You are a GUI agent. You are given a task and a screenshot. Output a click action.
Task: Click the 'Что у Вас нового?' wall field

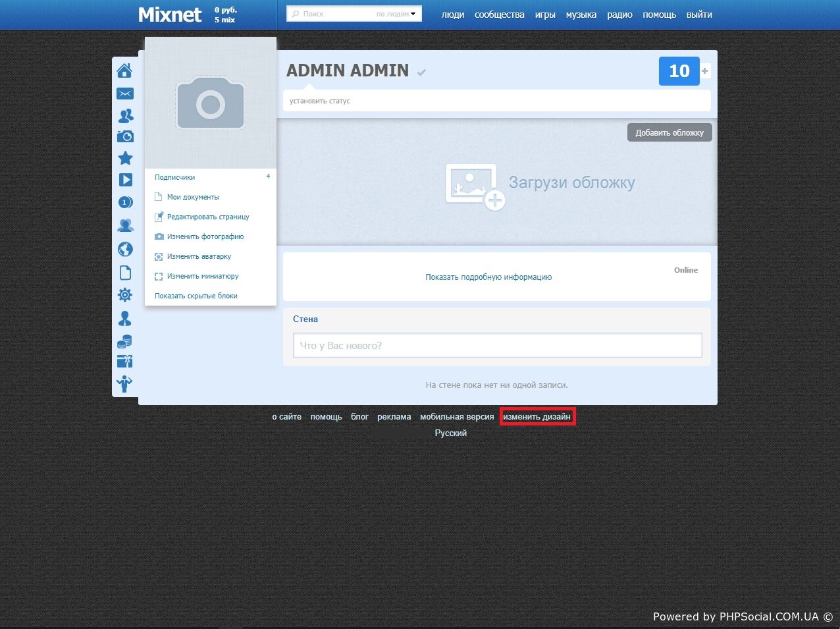497,345
